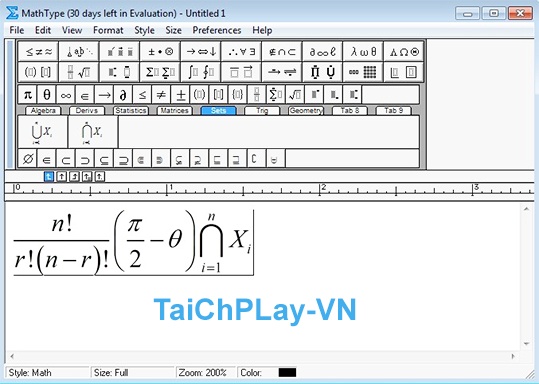The height and width of the screenshot is (384, 539).
Task: Click the Zoom: 200% status field
Action: point(206,373)
